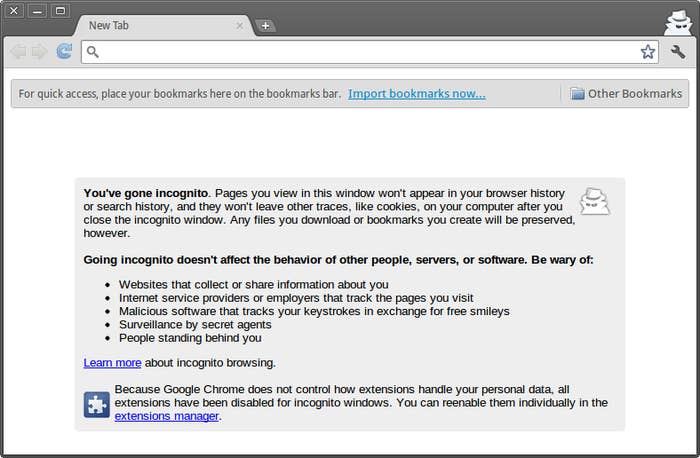Close the New Tab tab
Viewport: 700px width, 458px height.
point(240,26)
